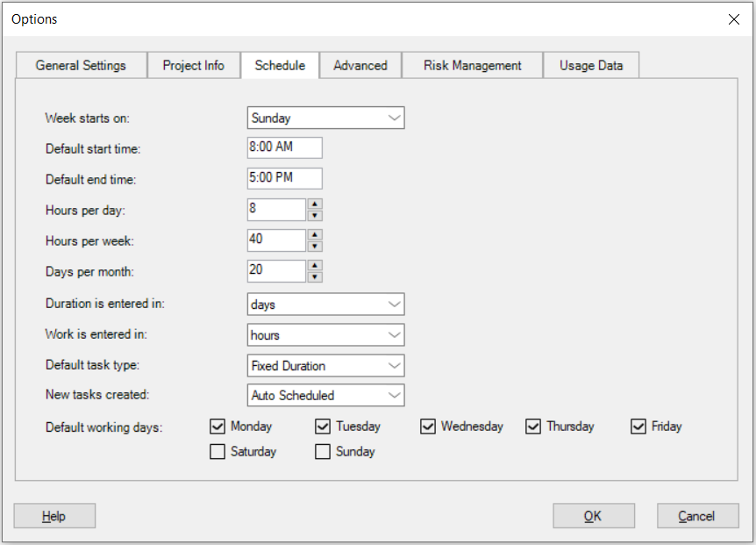Open the Advanced tab
Image resolution: width=756 pixels, height=545 pixels.
tap(360, 64)
